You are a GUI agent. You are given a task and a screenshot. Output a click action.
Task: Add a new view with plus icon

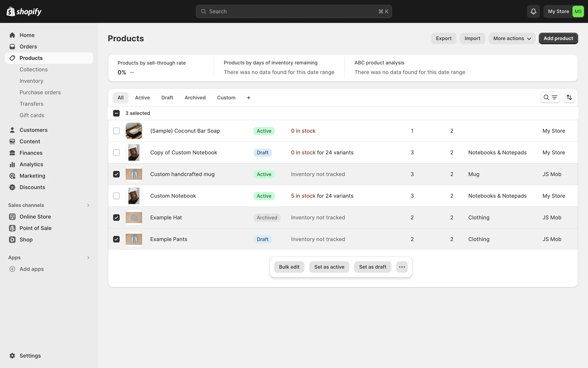pos(248,98)
